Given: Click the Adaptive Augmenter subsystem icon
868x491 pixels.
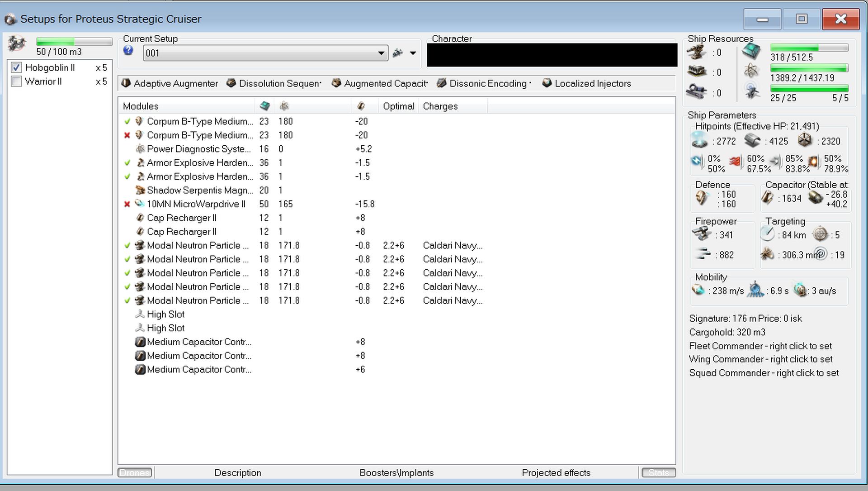Looking at the screenshot, I should [126, 83].
